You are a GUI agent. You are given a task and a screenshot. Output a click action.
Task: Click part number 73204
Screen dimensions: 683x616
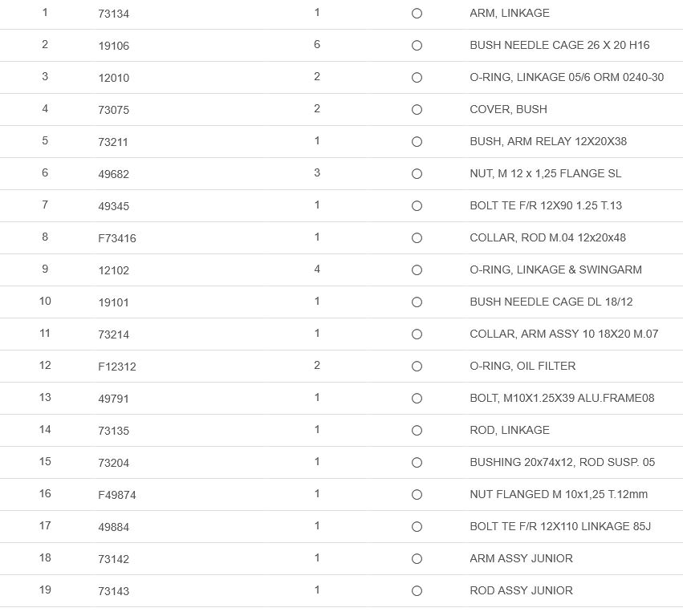[x=113, y=463]
